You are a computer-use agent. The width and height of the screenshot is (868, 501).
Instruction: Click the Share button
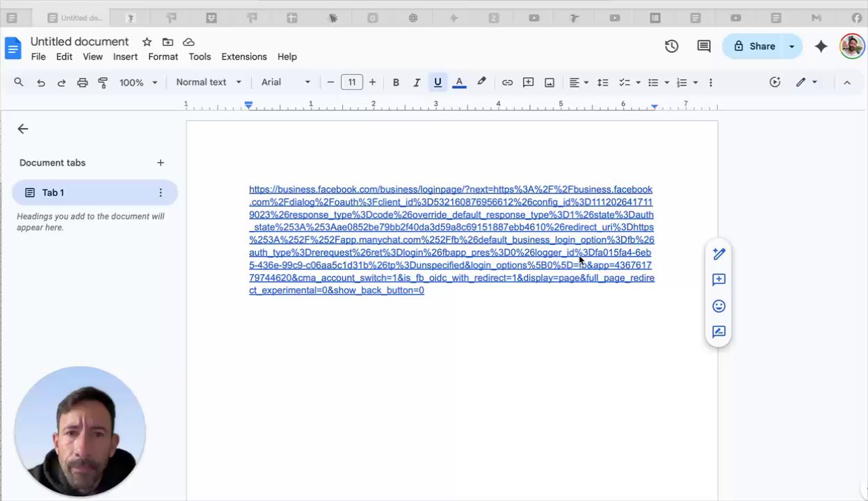coord(753,47)
